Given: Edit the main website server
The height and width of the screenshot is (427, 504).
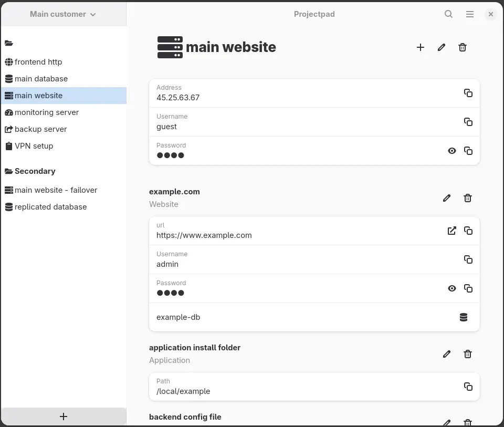Looking at the screenshot, I should tap(442, 47).
